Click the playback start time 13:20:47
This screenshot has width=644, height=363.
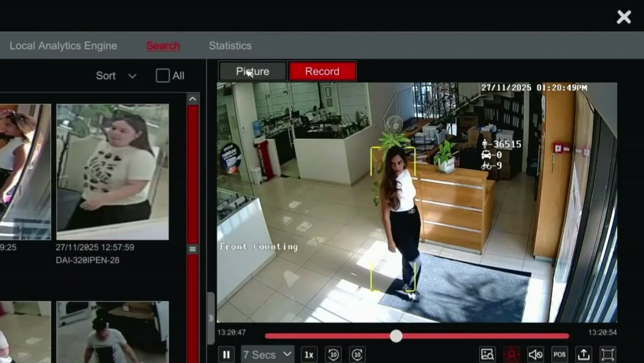232,333
